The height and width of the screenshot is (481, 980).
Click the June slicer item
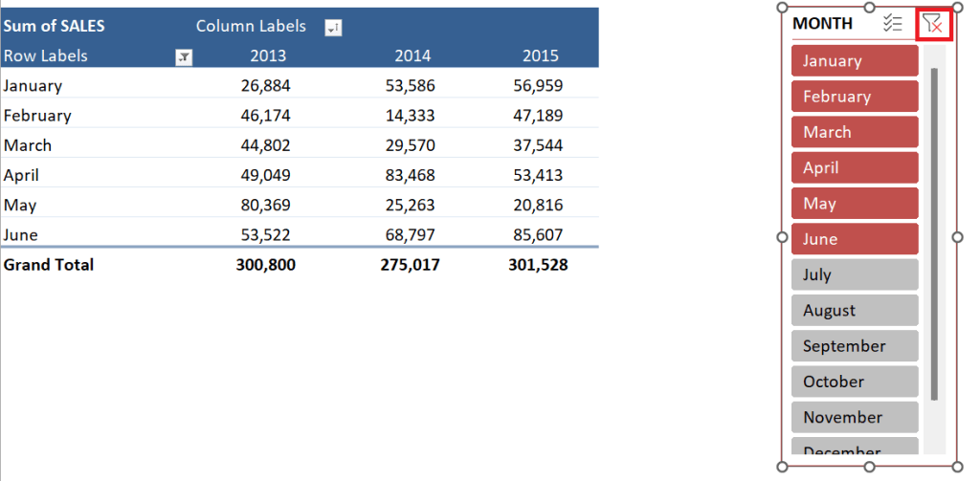(x=854, y=239)
